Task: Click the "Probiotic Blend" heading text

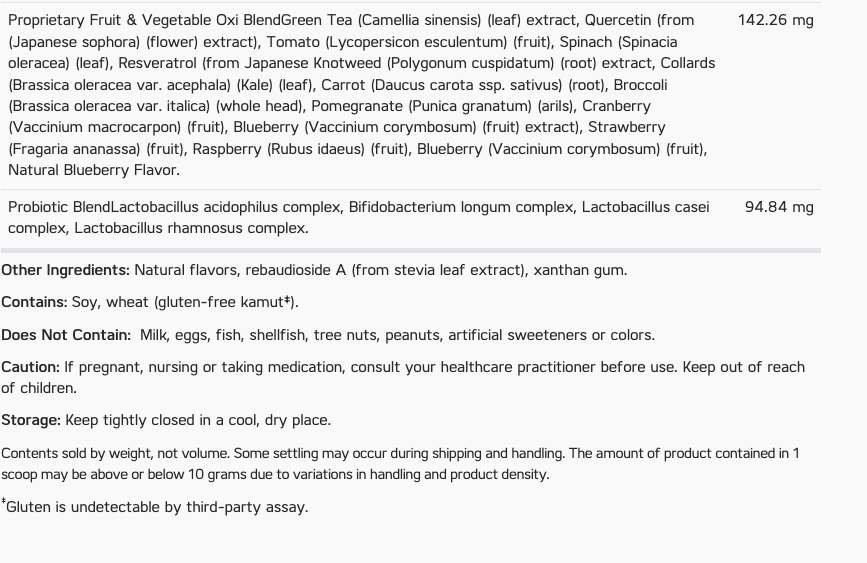Action: pos(59,207)
